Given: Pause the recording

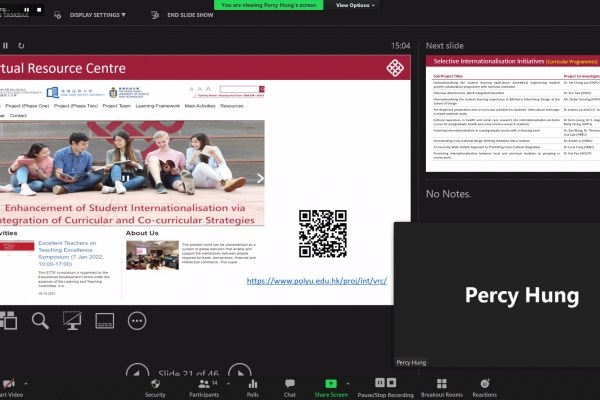Looking at the screenshot, I should coord(380,383).
